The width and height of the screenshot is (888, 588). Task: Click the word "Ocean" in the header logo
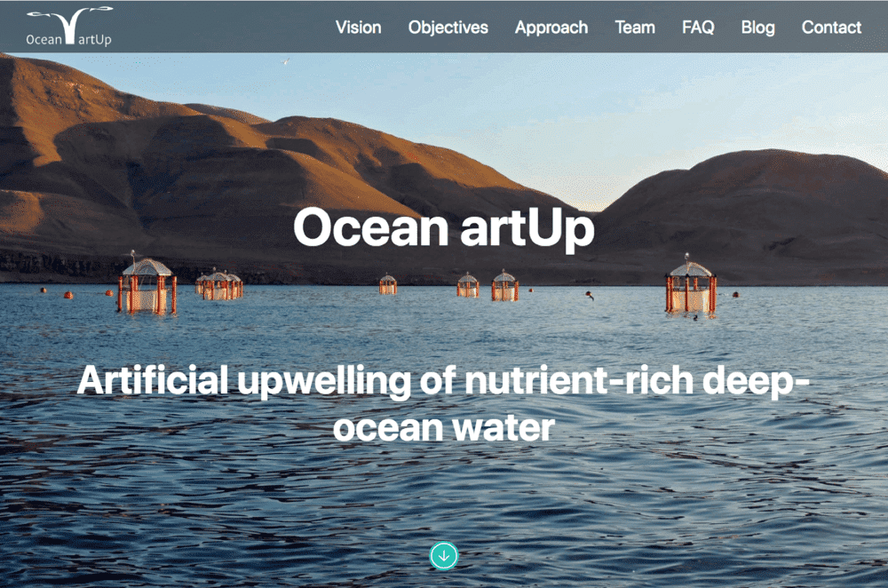pos(44,39)
